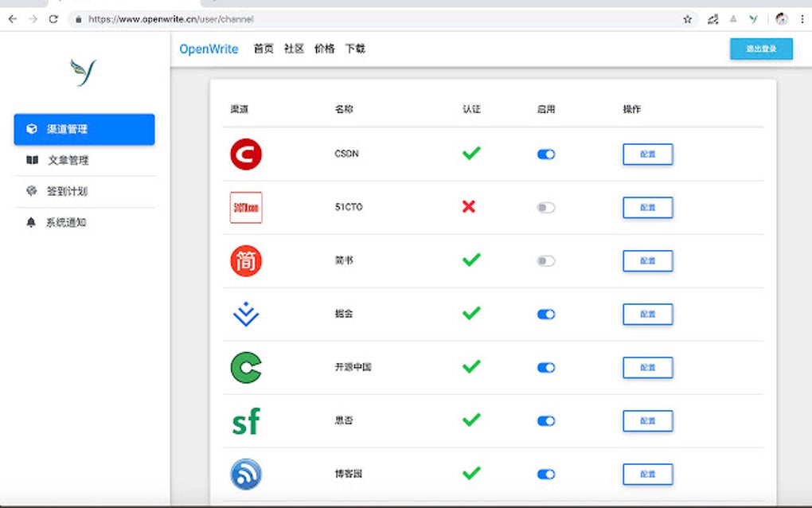Toggle the 博客园 channel switch

pos(545,473)
